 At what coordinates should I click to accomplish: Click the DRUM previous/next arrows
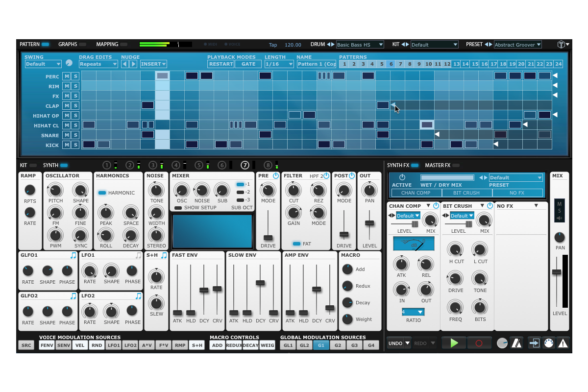[x=331, y=45]
